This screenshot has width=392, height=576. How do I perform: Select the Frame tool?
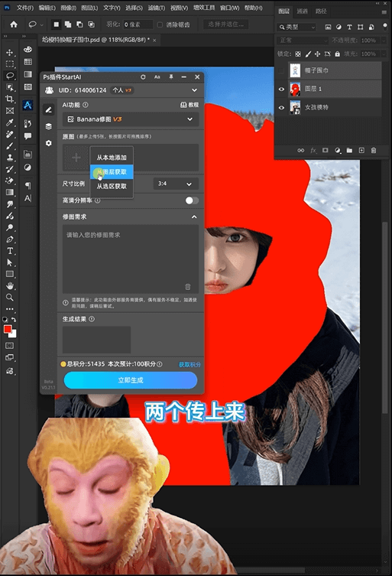click(9, 111)
